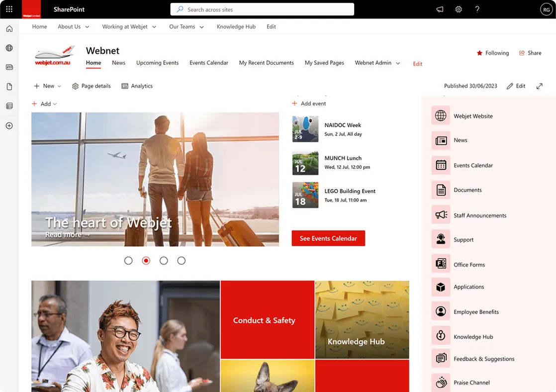This screenshot has height=392, width=556.
Task: Click the Support headset icon
Action: click(441, 239)
